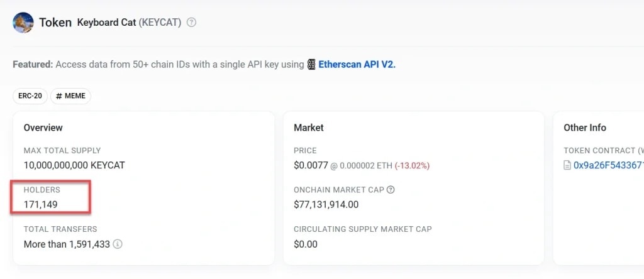Click the question mark beside Onchain Market Cap
Viewport: 644px width, 279px height.
pos(391,190)
